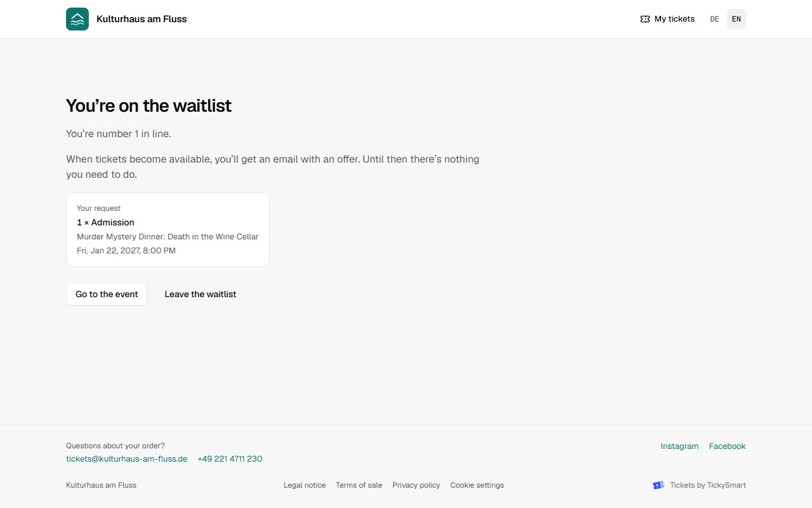Click the ticket icon beside My tickets
This screenshot has height=508, width=812.
(x=645, y=19)
